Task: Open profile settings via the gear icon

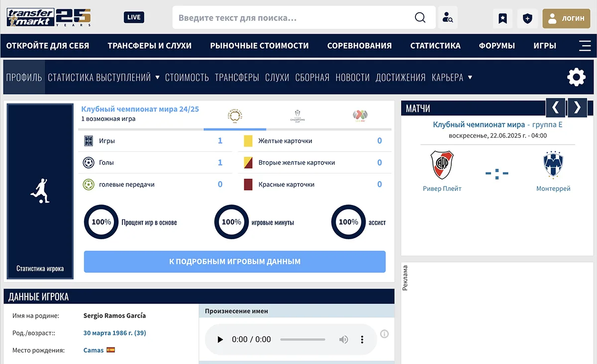Action: (576, 77)
